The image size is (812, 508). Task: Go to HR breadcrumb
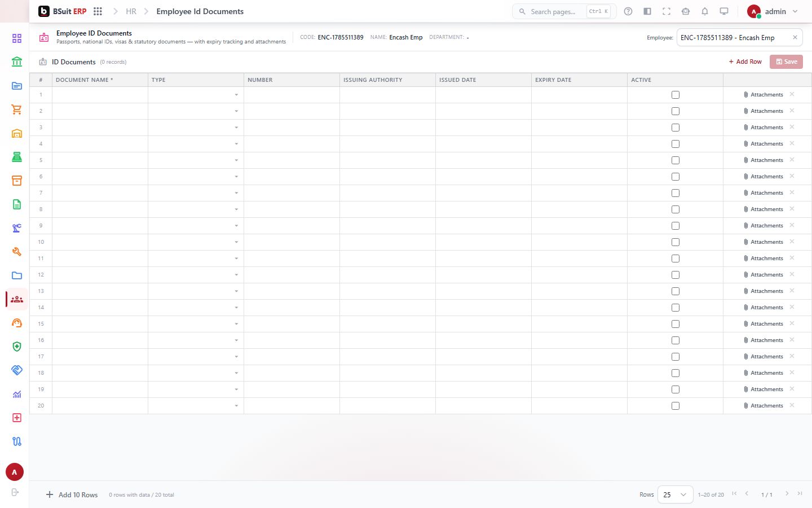[131, 11]
